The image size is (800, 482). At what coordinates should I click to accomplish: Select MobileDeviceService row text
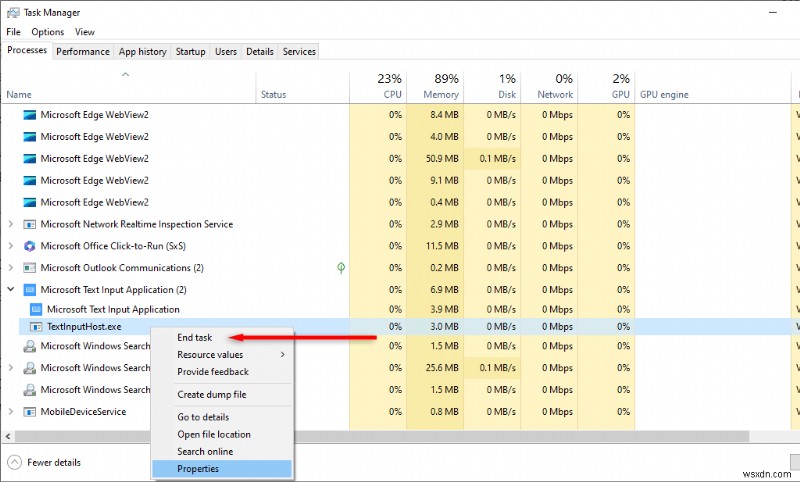pyautogui.click(x=83, y=412)
